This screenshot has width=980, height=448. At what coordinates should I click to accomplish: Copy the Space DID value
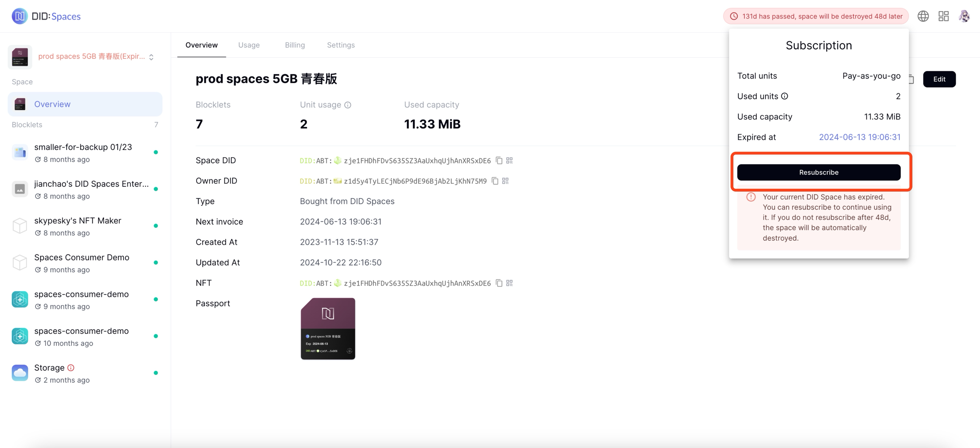499,160
